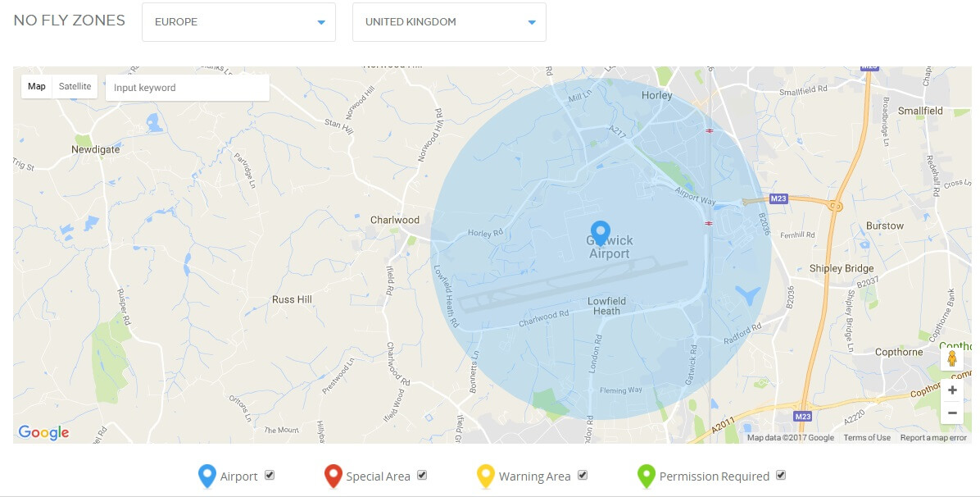Click the blue aircraft marker on the map

click(x=747, y=294)
